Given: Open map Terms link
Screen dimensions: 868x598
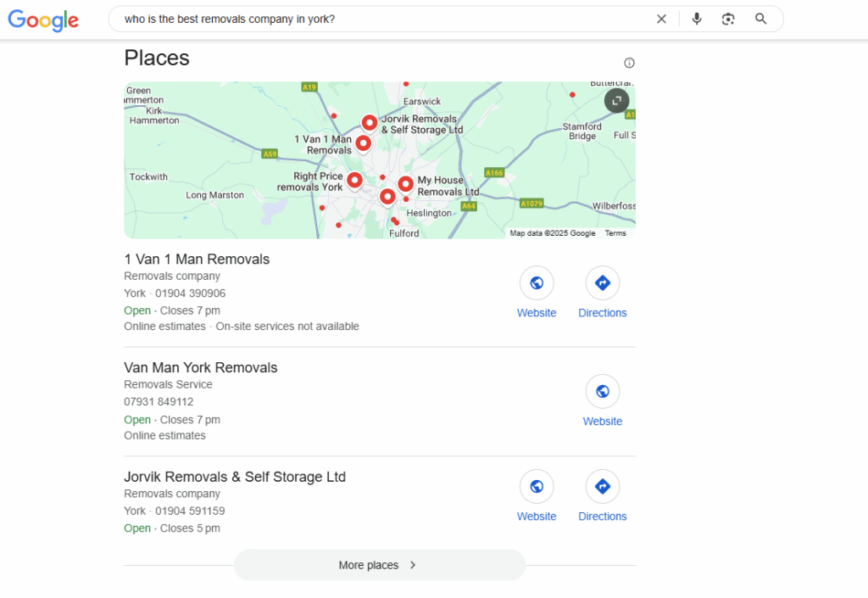Looking at the screenshot, I should (x=615, y=233).
